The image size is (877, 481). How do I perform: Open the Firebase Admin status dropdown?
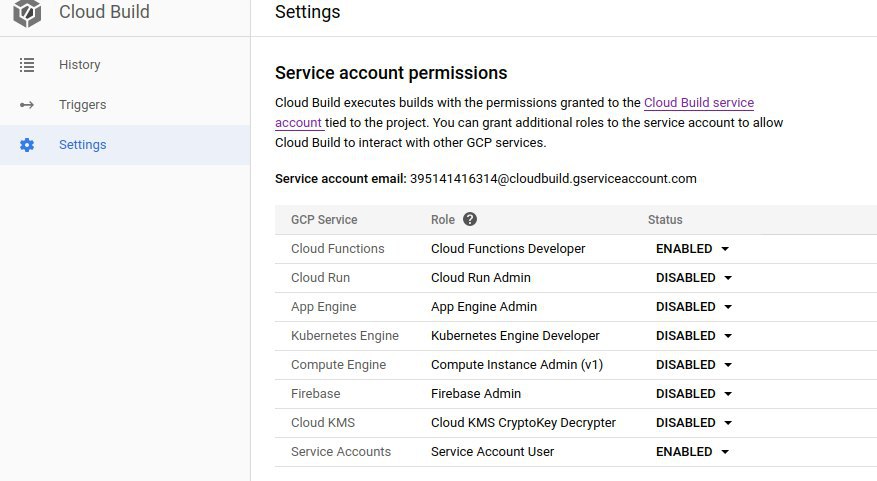pyautogui.click(x=694, y=394)
